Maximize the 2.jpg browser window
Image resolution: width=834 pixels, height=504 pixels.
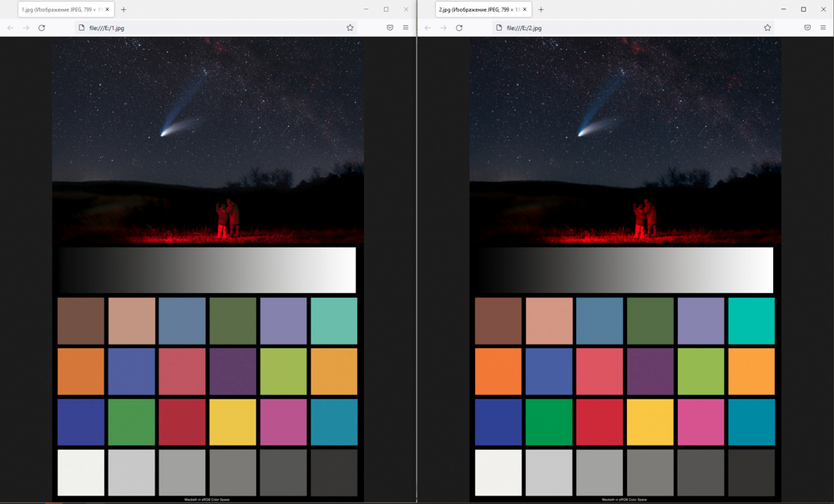click(804, 9)
